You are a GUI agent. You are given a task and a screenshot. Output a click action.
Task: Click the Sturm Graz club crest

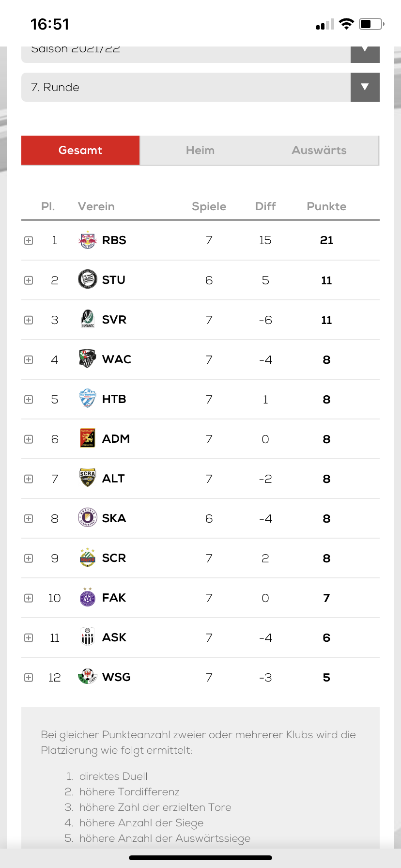tap(88, 280)
